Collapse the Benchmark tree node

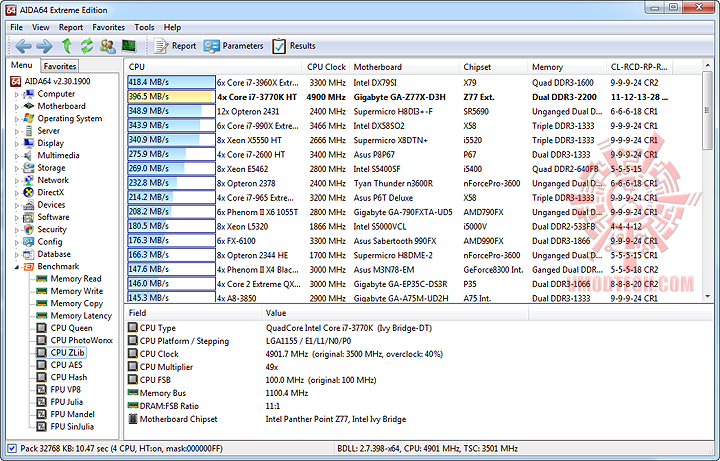point(17,267)
